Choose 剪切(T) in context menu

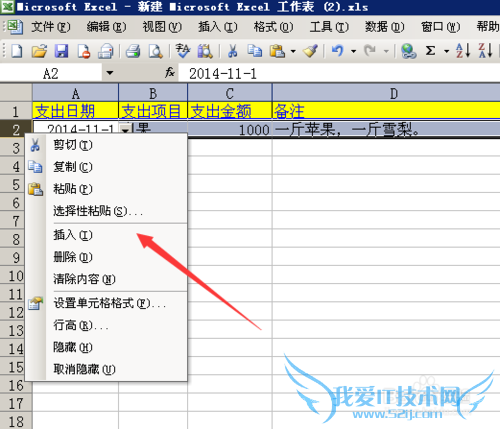(x=106, y=145)
